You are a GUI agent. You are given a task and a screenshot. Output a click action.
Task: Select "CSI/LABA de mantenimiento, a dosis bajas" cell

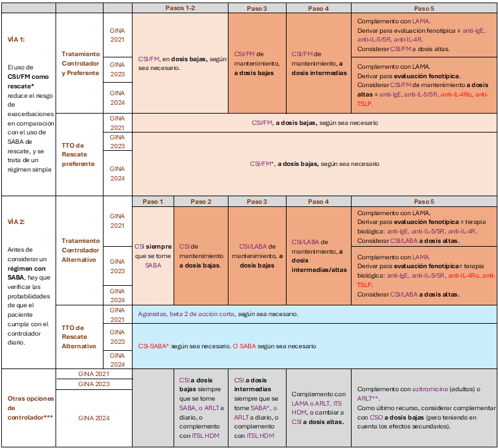257,256
